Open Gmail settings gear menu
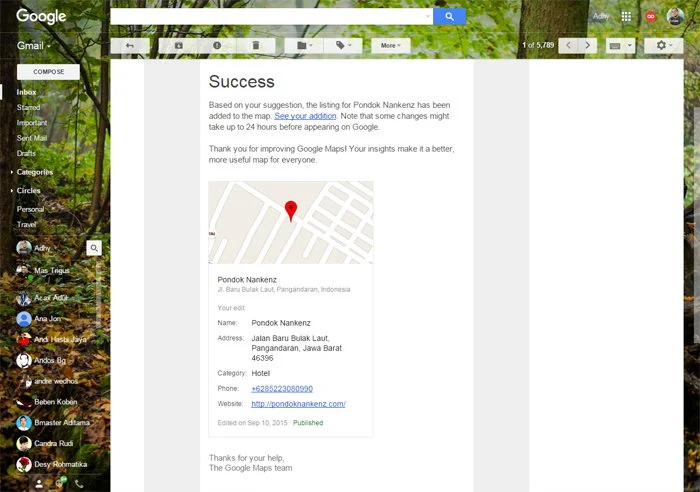Image resolution: width=700 pixels, height=492 pixels. [x=663, y=46]
